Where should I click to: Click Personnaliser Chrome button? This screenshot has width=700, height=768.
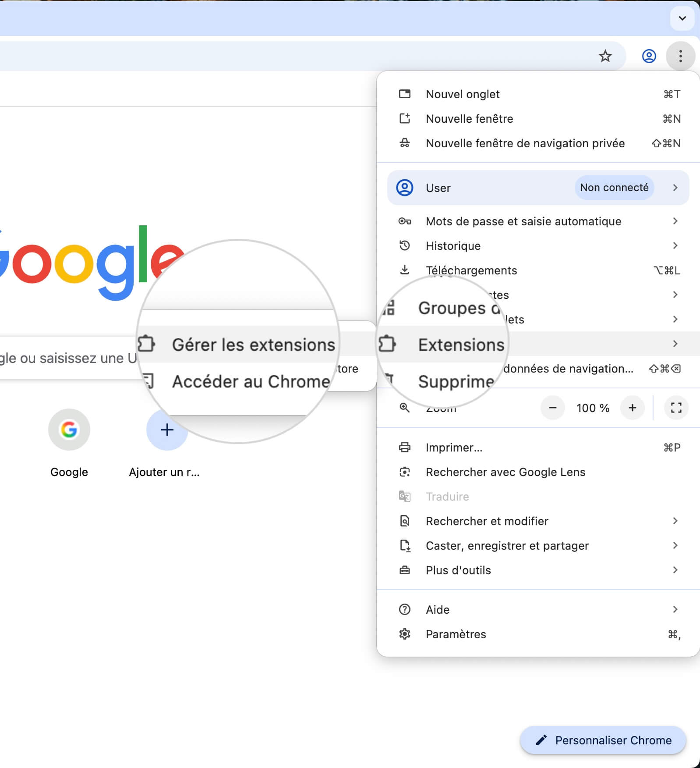[x=603, y=740]
